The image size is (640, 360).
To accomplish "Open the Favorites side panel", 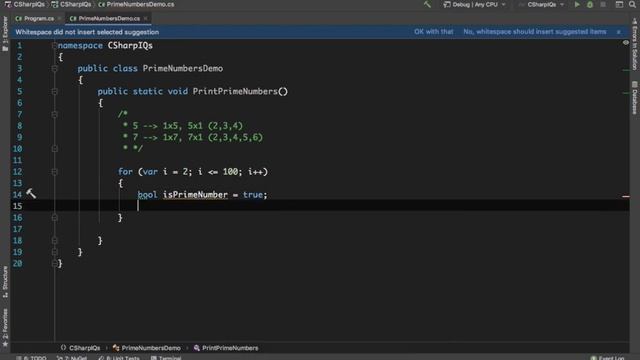I will click(5, 328).
